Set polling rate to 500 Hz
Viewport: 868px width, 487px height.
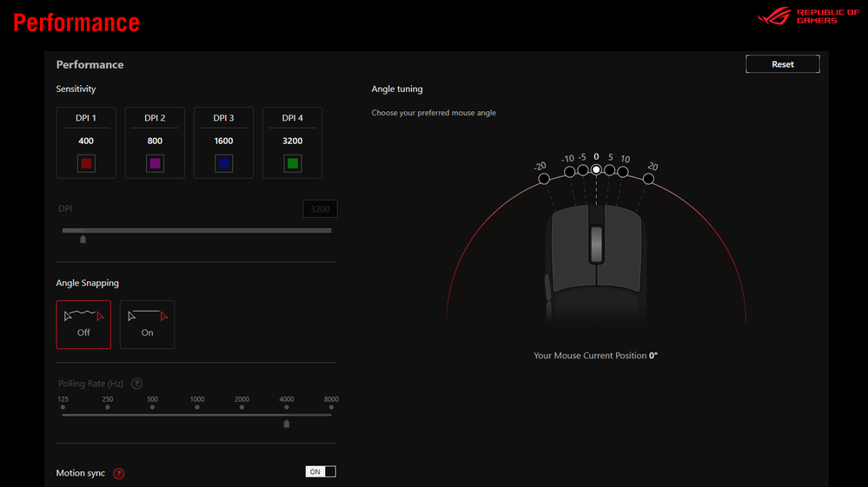click(x=152, y=407)
